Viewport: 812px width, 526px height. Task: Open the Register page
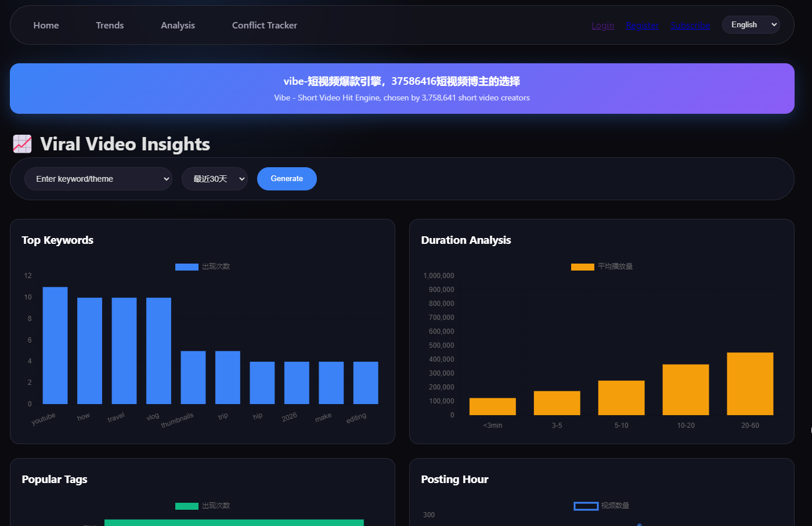point(642,25)
